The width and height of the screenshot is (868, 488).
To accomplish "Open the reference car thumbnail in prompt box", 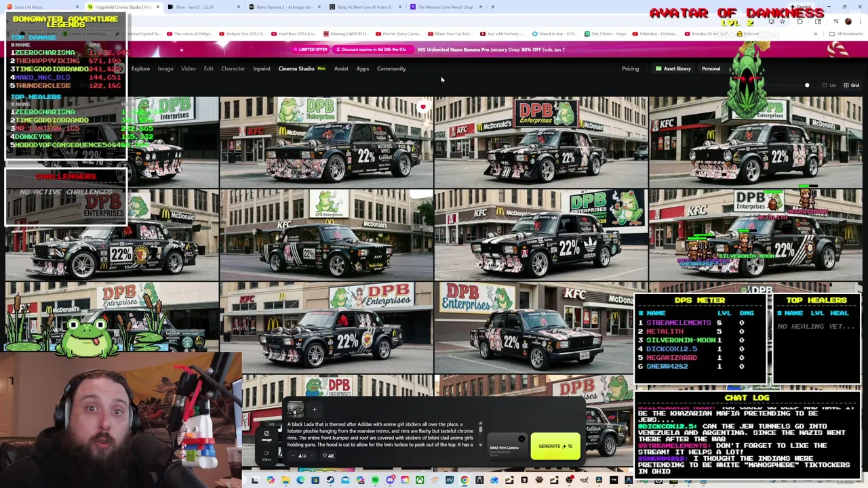I will (x=295, y=409).
